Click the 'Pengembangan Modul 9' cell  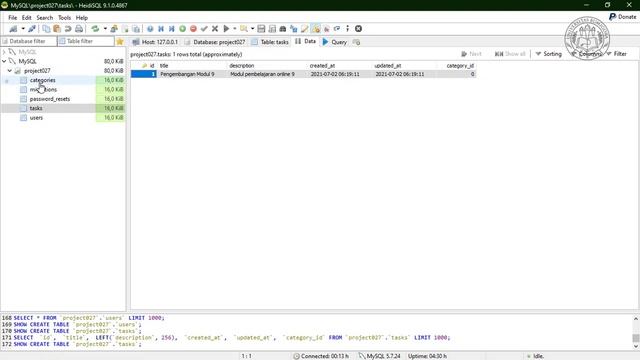[x=191, y=74]
